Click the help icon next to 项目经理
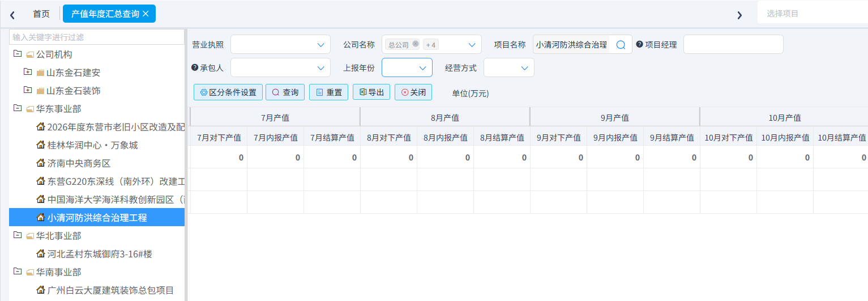The image size is (868, 301). pos(640,44)
